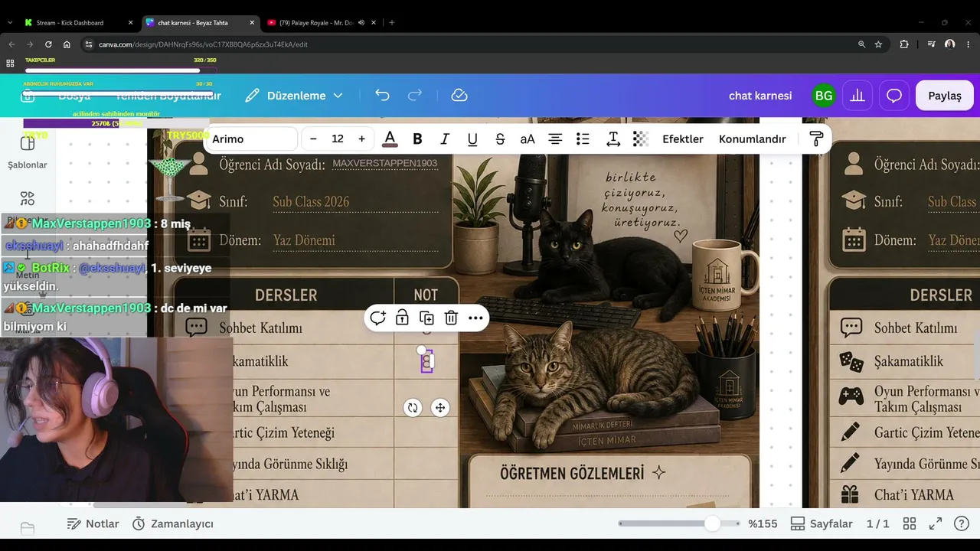Open line spacing settings
This screenshot has height=551, width=980.
[613, 139]
